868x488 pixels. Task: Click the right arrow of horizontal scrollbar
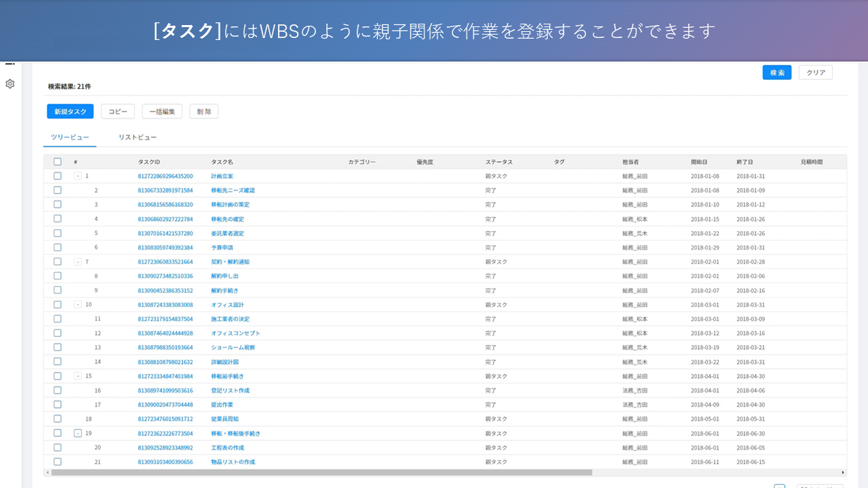[843, 472]
